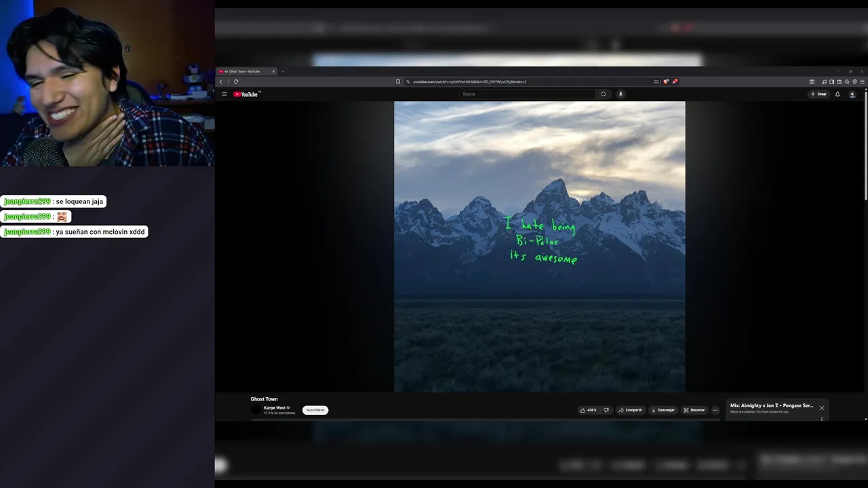Open the Brave rewards icon beside shields
This screenshot has height=488, width=868.
click(x=675, y=81)
